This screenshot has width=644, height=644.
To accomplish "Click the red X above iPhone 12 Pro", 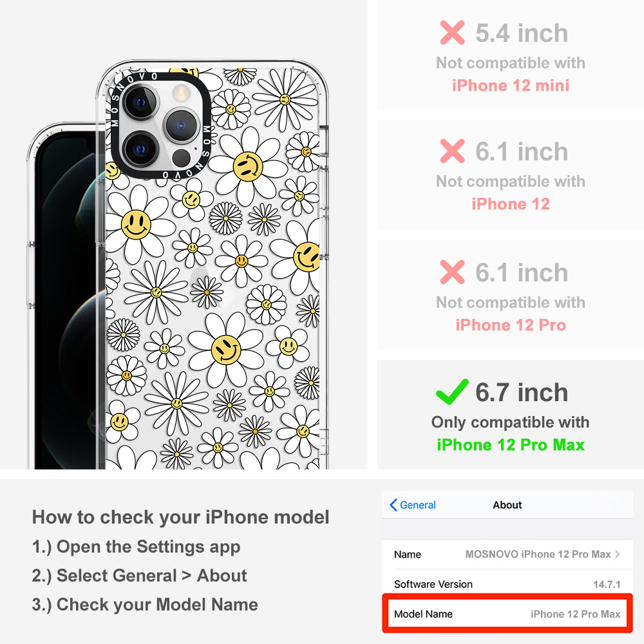I will pyautogui.click(x=452, y=272).
